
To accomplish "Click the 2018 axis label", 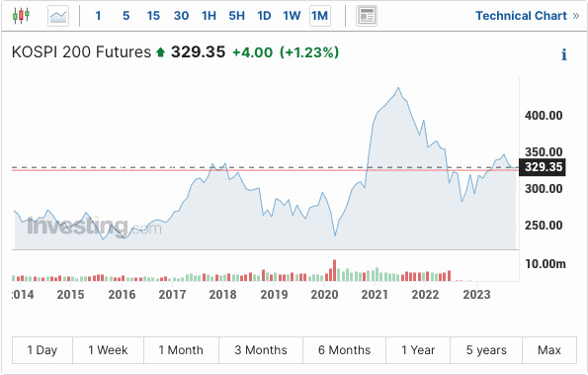I will pos(222,295).
